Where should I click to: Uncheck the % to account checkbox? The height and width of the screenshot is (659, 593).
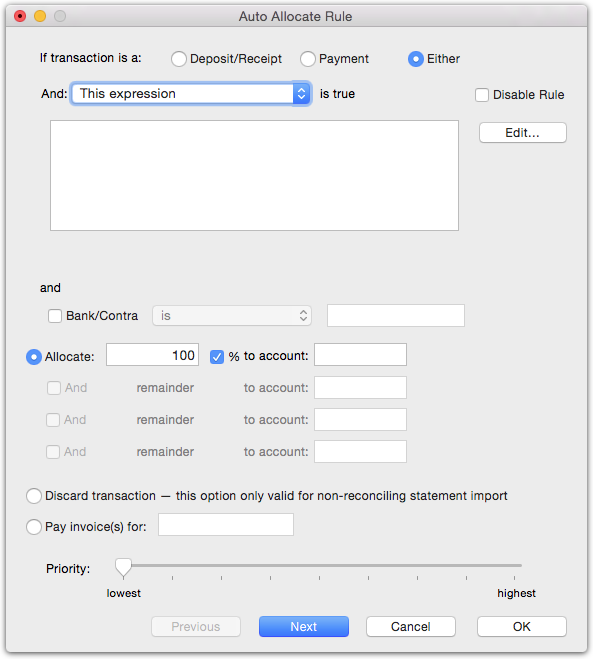coord(217,357)
